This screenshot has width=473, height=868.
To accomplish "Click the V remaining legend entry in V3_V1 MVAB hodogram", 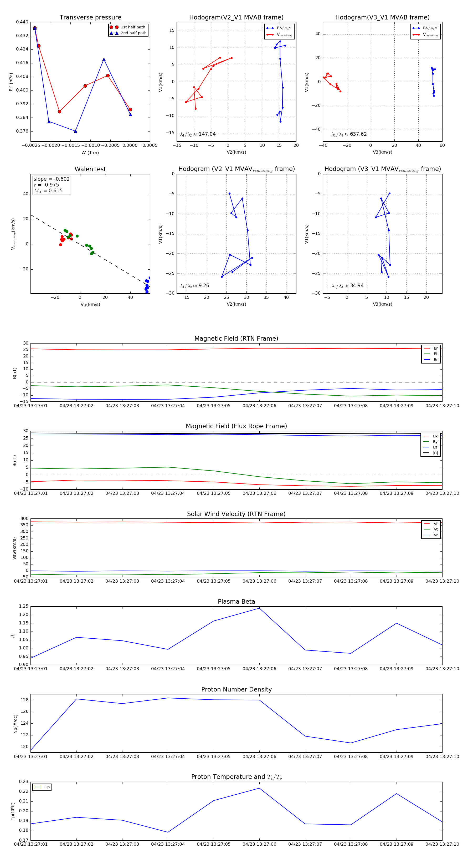I will tap(425, 35).
